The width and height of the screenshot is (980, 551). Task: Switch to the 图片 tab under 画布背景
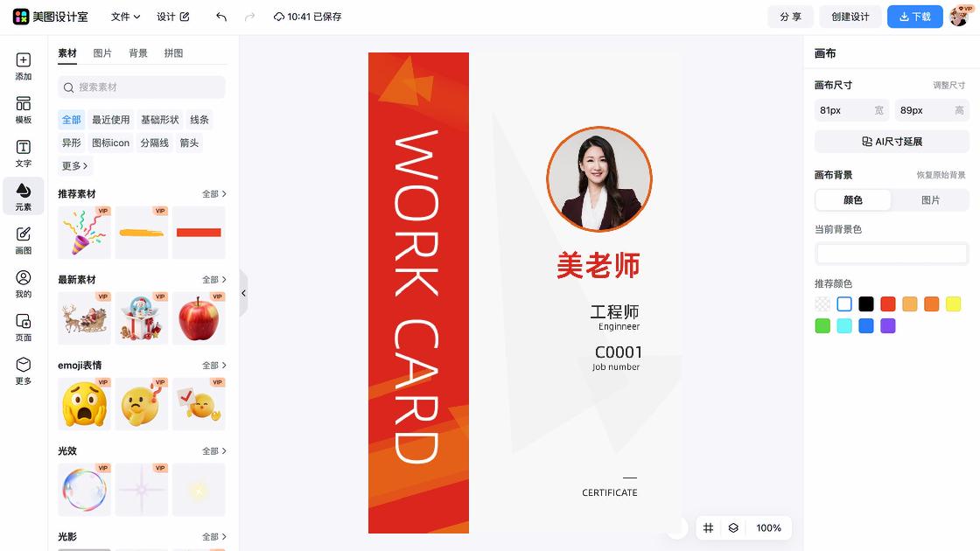coord(931,199)
